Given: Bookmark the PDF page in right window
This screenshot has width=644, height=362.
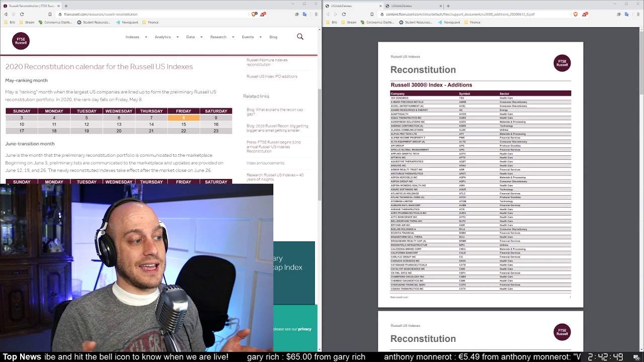Looking at the screenshot, I should (x=372, y=14).
